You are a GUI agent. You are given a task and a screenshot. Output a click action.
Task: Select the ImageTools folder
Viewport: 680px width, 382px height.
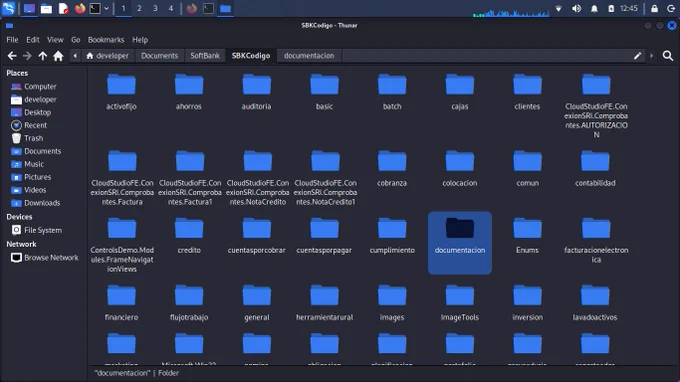coord(460,303)
